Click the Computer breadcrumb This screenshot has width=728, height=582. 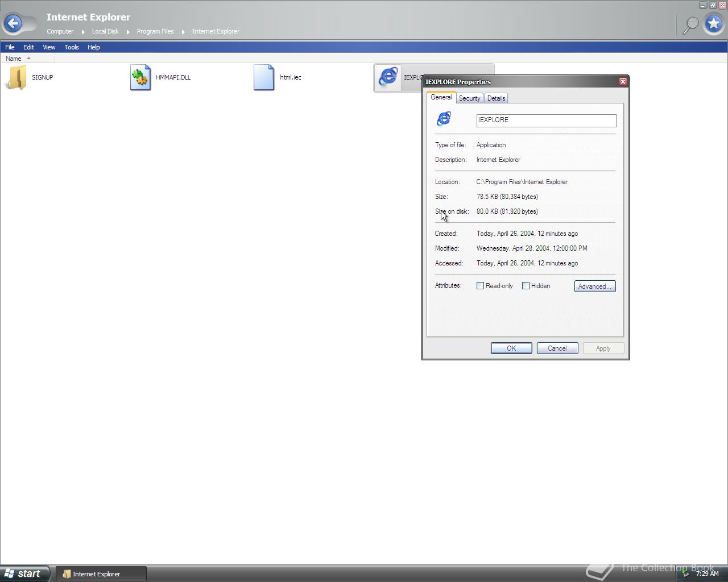pos(60,31)
